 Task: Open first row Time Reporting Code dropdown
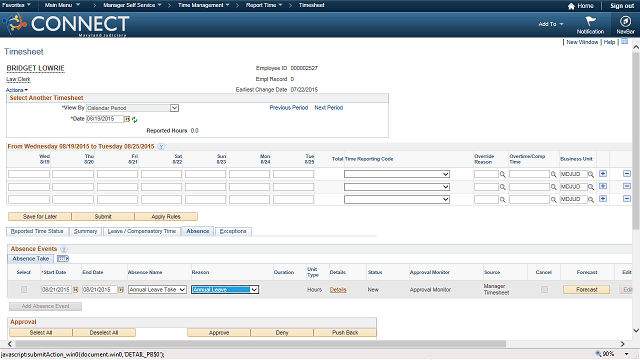397,174
